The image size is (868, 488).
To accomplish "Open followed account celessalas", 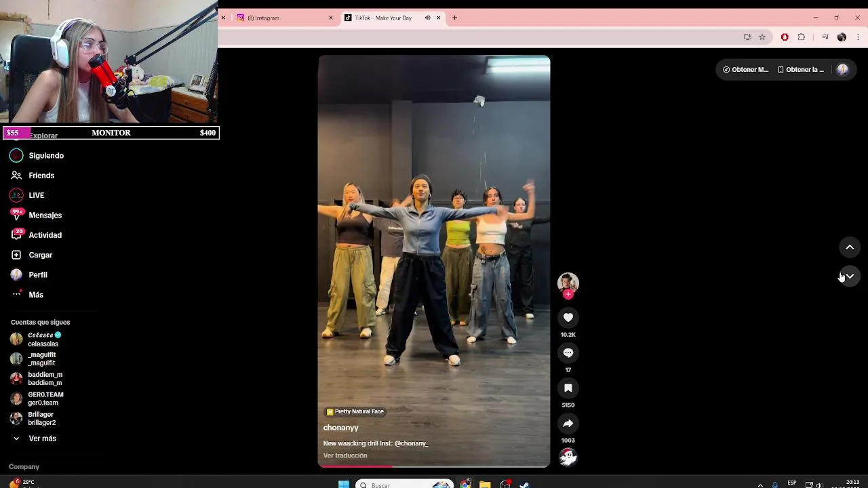I will (x=37, y=340).
